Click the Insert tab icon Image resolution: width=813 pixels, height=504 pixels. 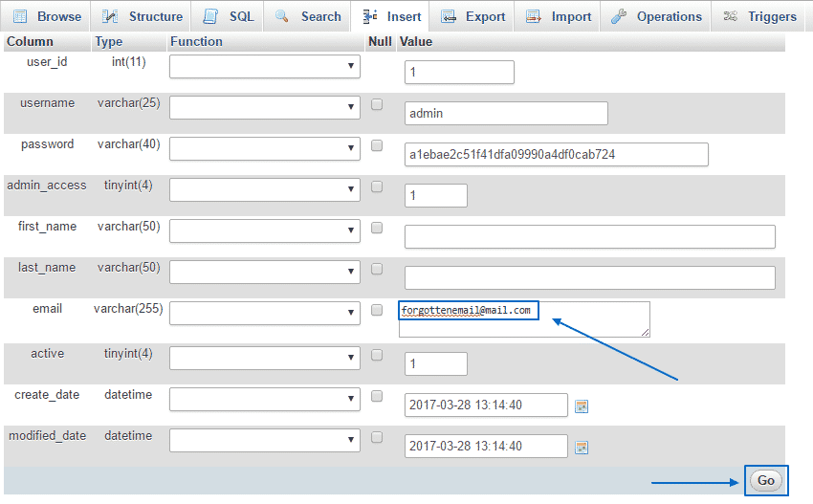pyautogui.click(x=370, y=16)
